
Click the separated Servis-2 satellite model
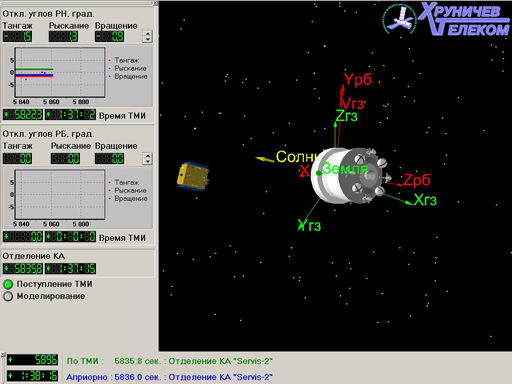(x=193, y=177)
